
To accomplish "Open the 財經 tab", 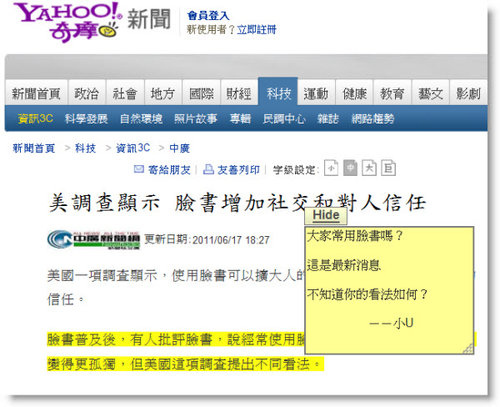I will pos(239,93).
